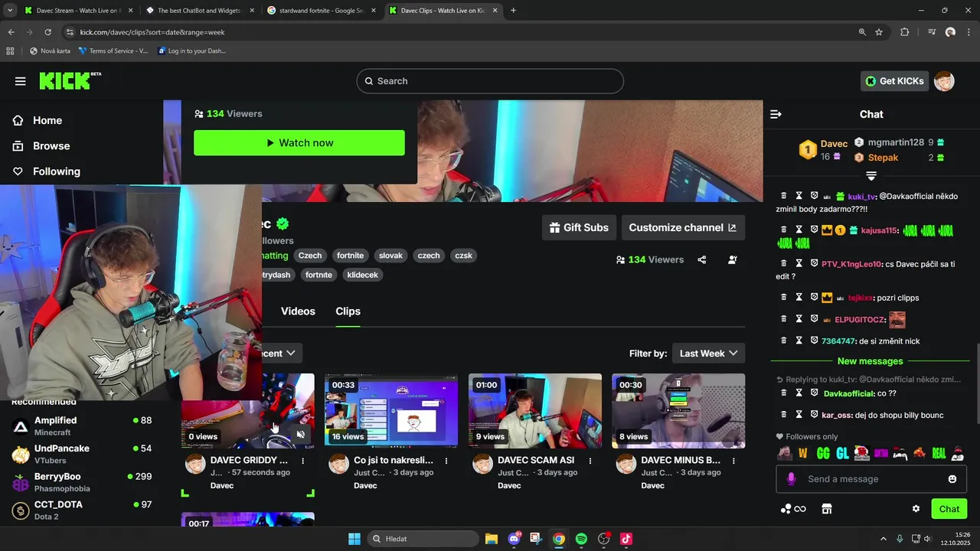Open Discord from the taskbar
The image size is (980, 551).
(514, 539)
